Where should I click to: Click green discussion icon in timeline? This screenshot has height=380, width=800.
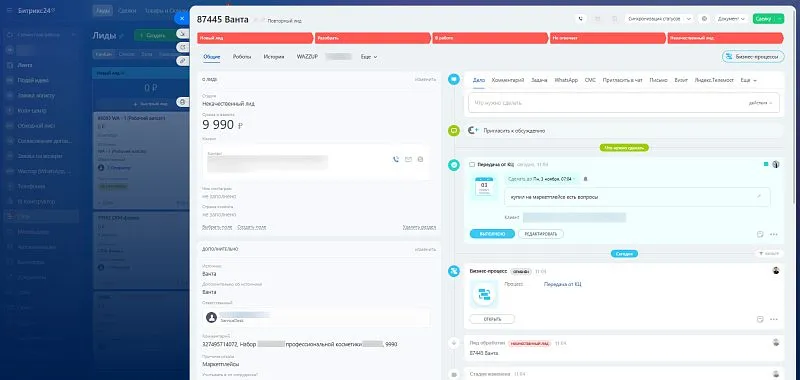click(x=454, y=131)
